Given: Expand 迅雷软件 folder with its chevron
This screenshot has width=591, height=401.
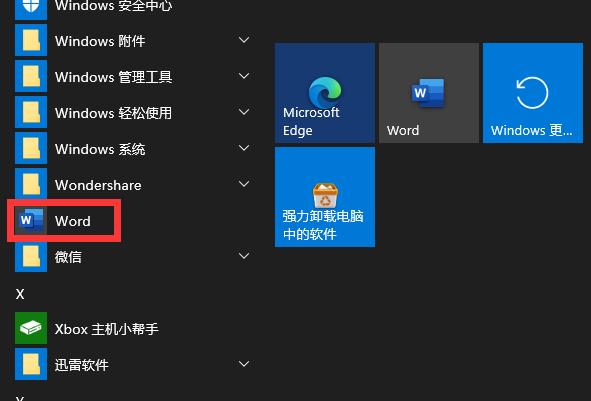Looking at the screenshot, I should tap(244, 364).
